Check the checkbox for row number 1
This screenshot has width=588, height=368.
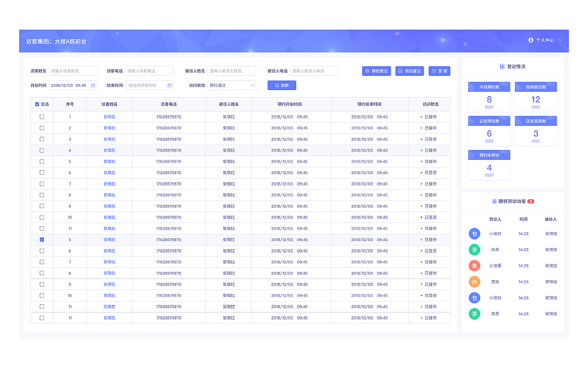coord(42,117)
